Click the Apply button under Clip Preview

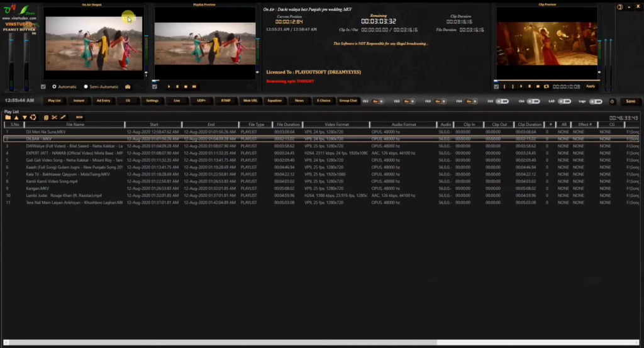tap(591, 86)
